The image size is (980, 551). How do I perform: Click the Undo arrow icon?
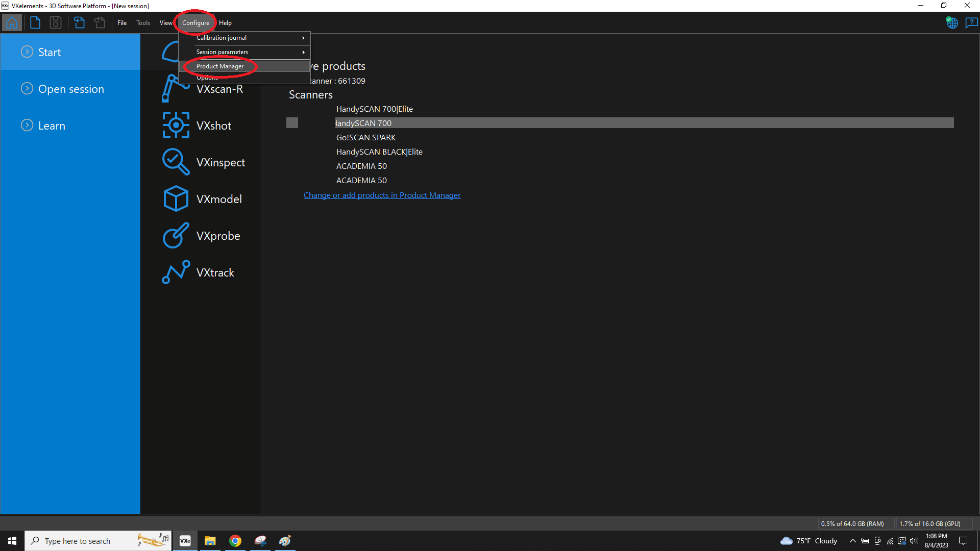79,22
